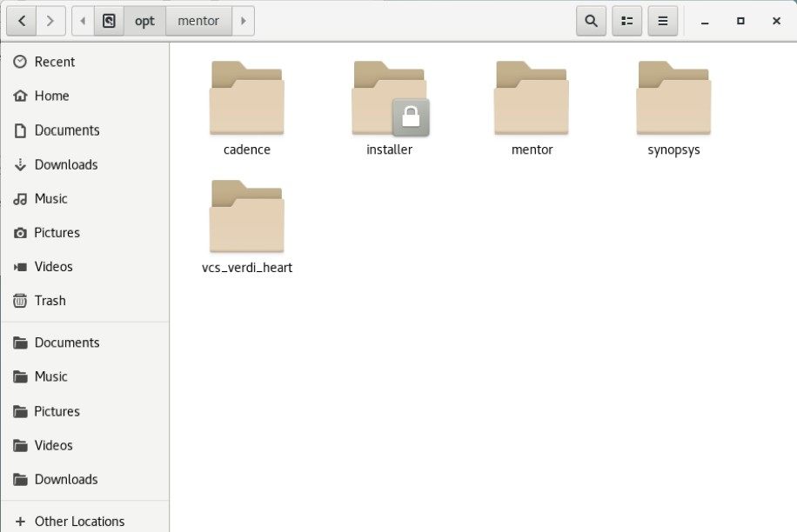Open Recent in the sidebar
Image resolution: width=797 pixels, height=532 pixels.
[85, 62]
